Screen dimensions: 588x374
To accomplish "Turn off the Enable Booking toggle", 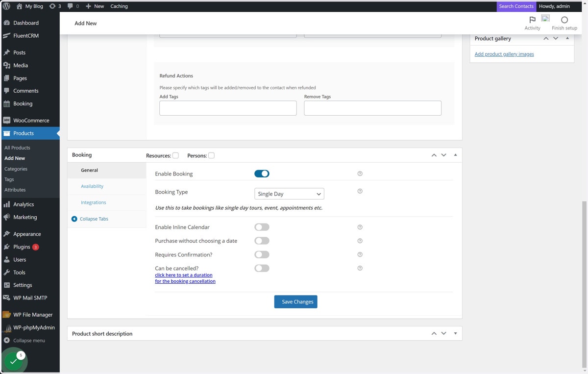I will [x=262, y=174].
